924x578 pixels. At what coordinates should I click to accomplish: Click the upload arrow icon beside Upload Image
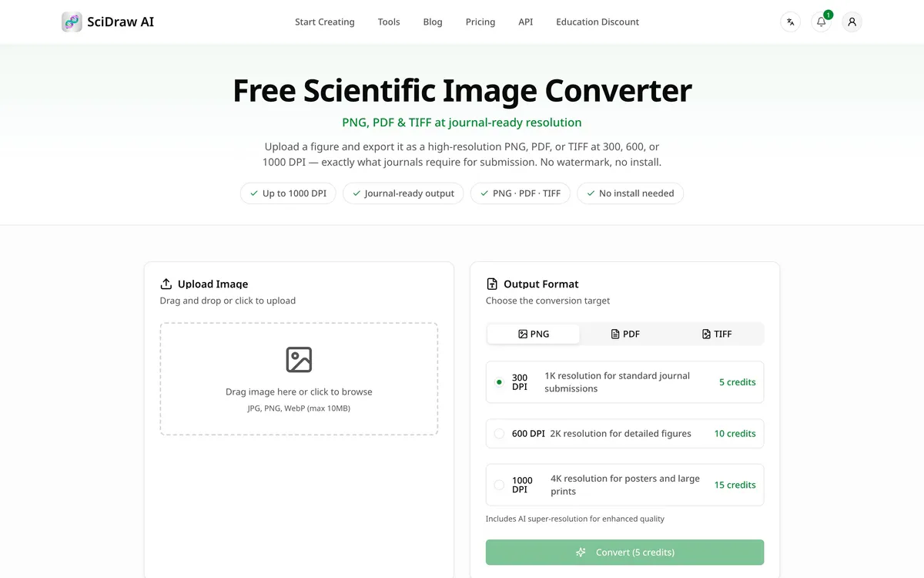(x=166, y=284)
